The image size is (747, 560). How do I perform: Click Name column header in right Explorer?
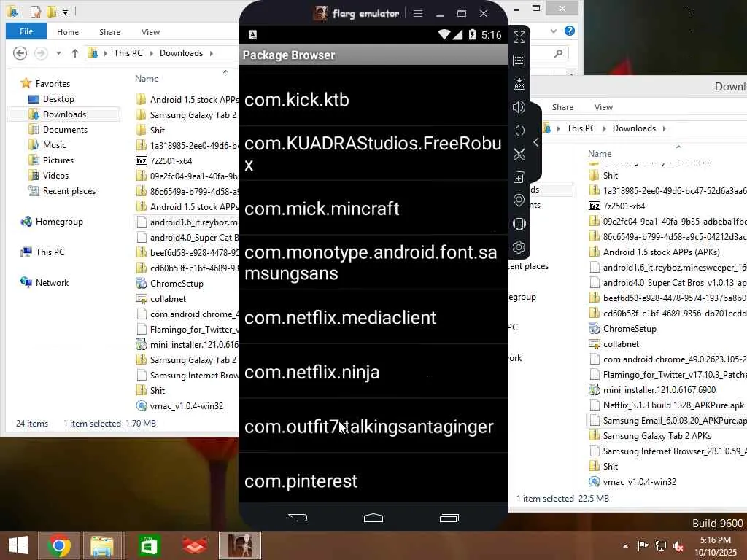pos(600,153)
